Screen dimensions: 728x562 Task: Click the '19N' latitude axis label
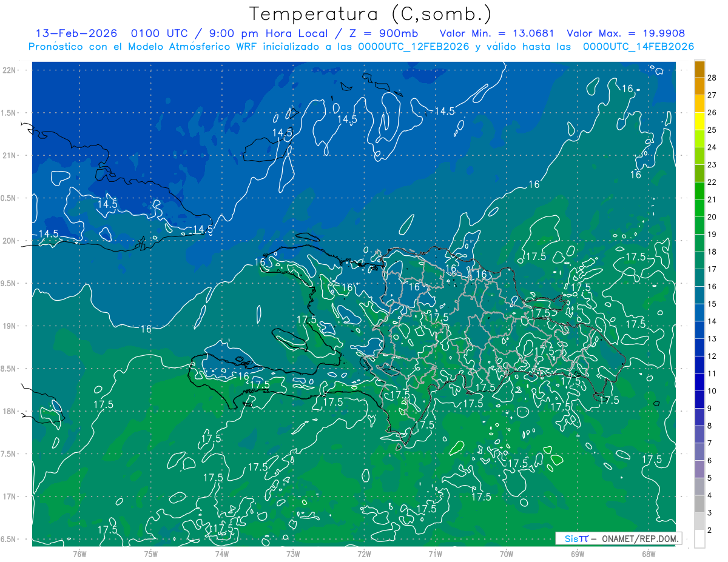[9, 326]
